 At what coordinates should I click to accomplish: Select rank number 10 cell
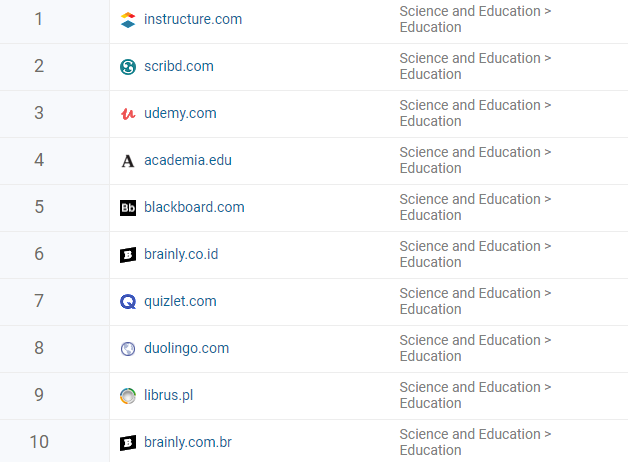tap(39, 442)
